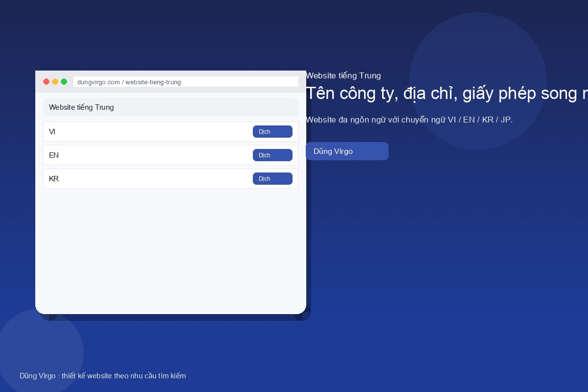Click the Dịch button in the VI row

pyautogui.click(x=272, y=132)
